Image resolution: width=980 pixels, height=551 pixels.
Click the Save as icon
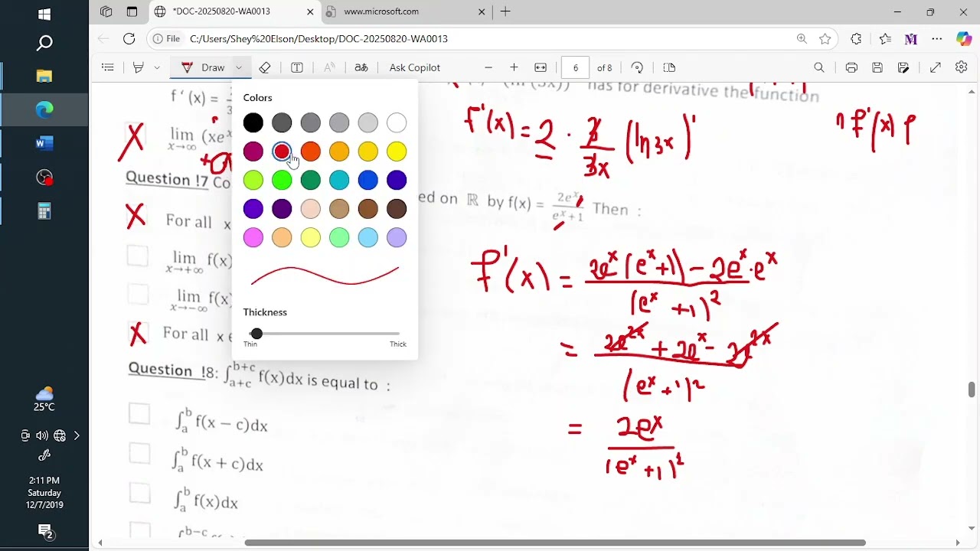903,67
